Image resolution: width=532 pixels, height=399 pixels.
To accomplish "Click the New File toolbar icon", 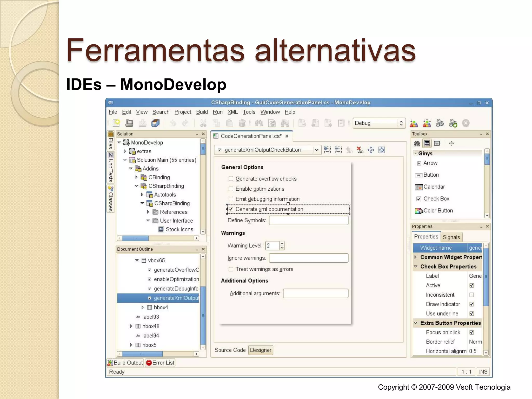I will [116, 123].
